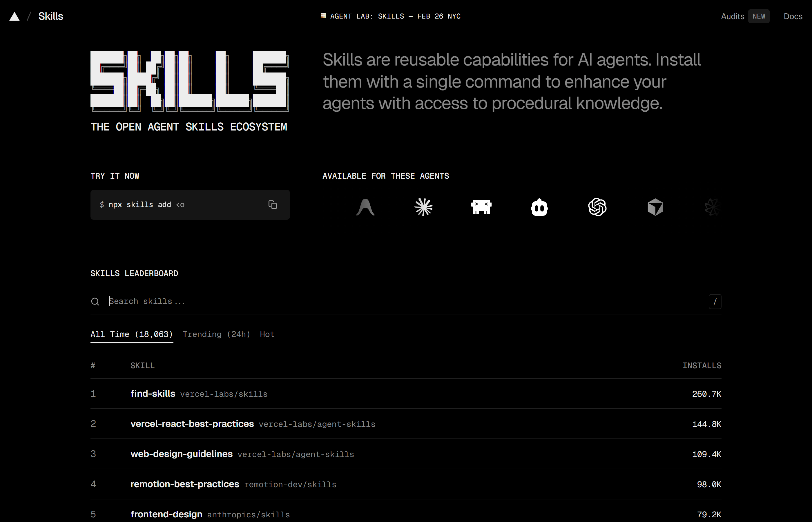Screen dimensions: 812x522
Task: Click the pixel-robot agent icon
Action: pos(481,207)
